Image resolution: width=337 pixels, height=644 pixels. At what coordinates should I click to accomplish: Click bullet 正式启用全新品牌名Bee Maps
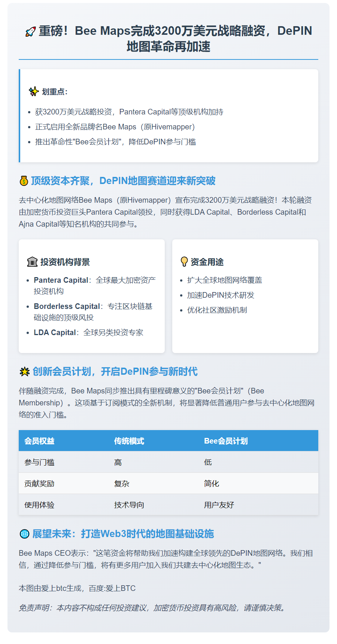[x=115, y=127]
